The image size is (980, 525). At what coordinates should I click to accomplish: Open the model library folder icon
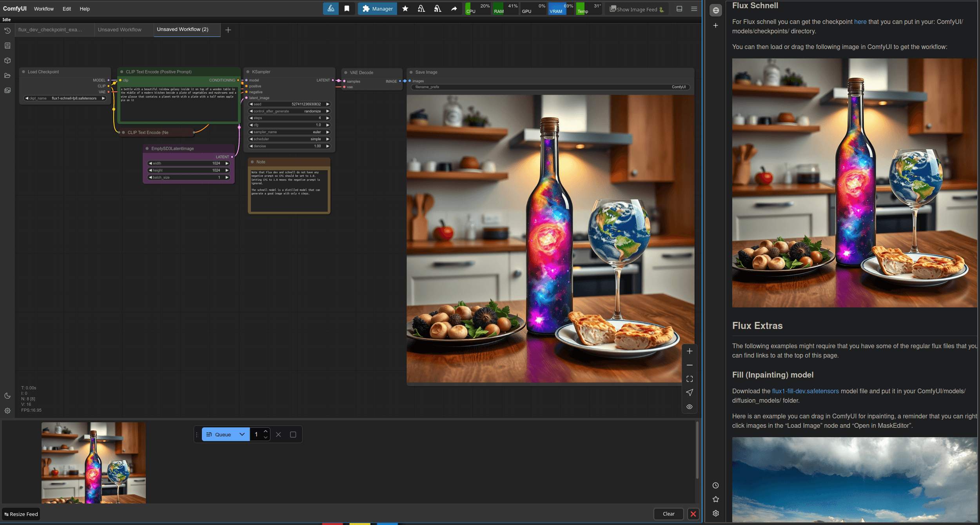click(x=7, y=75)
